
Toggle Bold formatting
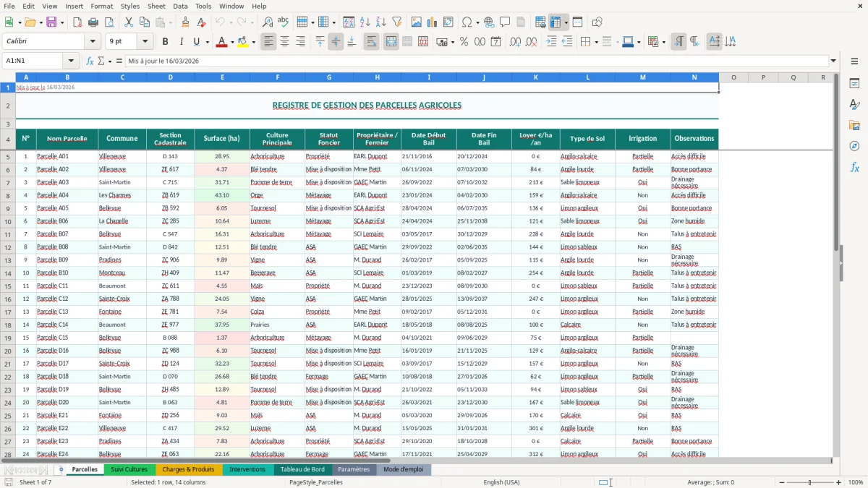(165, 42)
